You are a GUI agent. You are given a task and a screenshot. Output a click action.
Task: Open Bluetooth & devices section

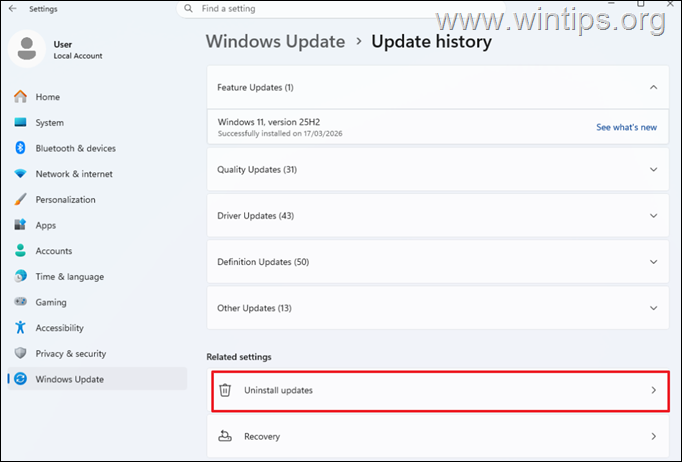(97, 148)
